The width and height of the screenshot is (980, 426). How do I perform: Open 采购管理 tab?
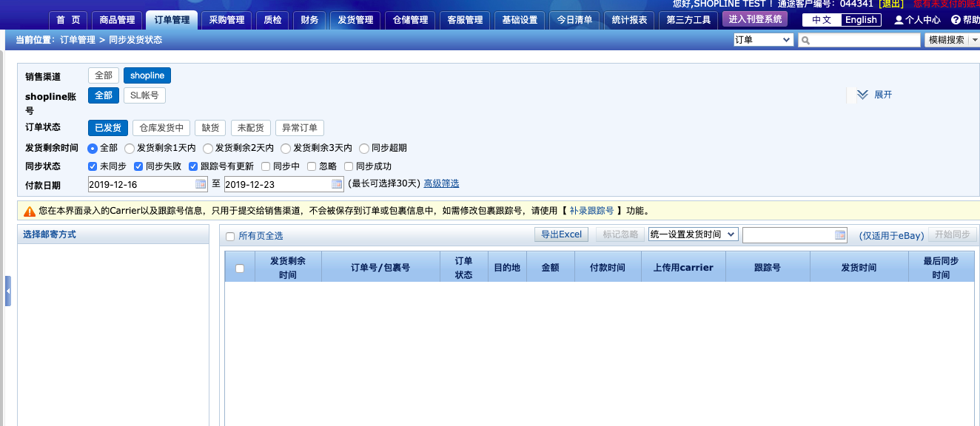click(x=226, y=20)
